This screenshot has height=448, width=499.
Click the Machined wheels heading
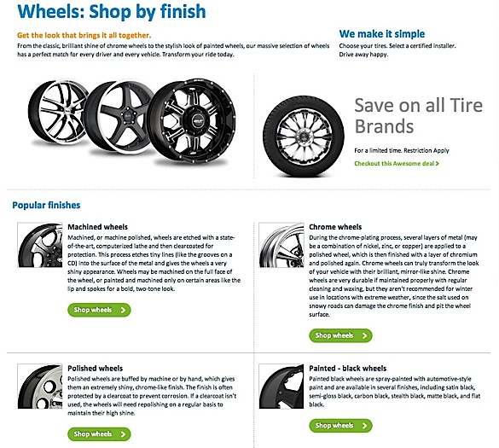point(98,227)
